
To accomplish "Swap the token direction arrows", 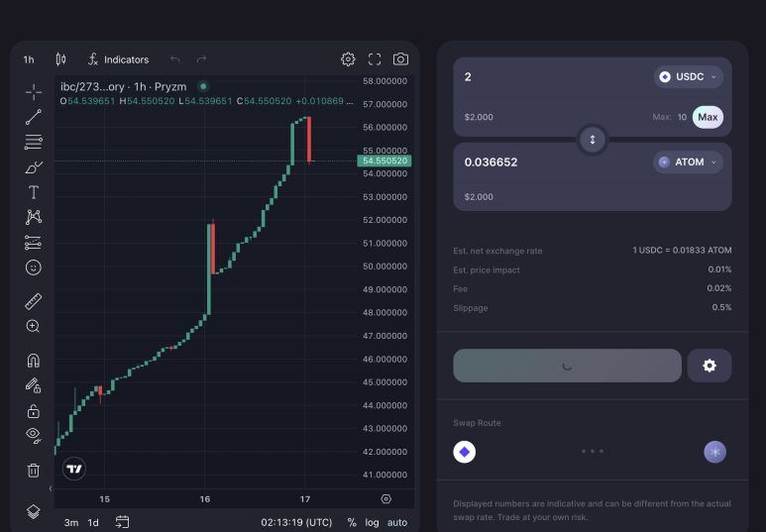I will (592, 140).
